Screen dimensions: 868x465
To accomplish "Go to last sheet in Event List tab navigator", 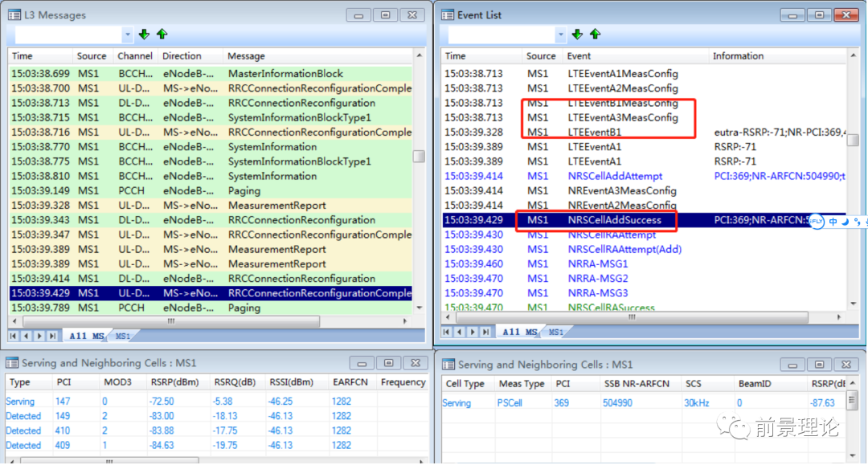I will [486, 332].
